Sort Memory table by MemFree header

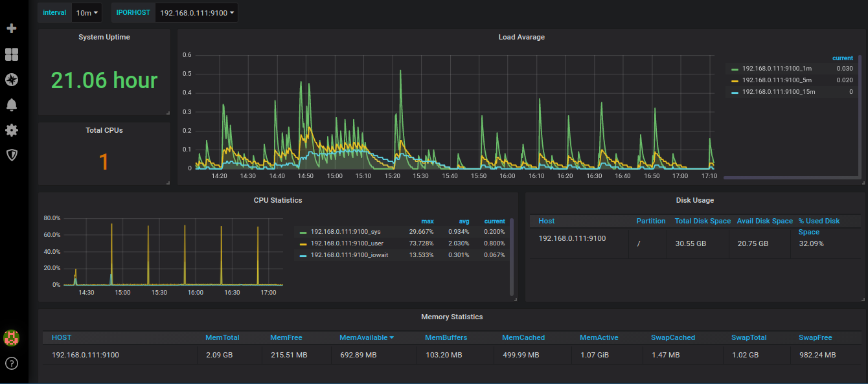pos(286,337)
